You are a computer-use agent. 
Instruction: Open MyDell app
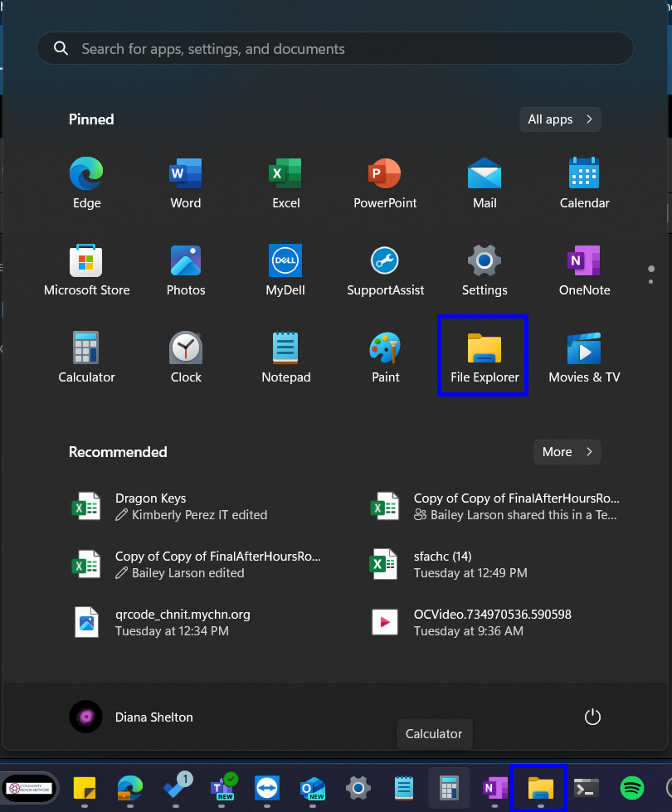tap(285, 270)
